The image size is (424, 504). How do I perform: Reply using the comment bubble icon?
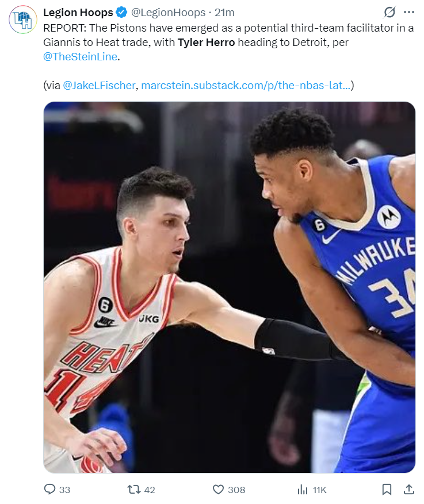click(49, 489)
